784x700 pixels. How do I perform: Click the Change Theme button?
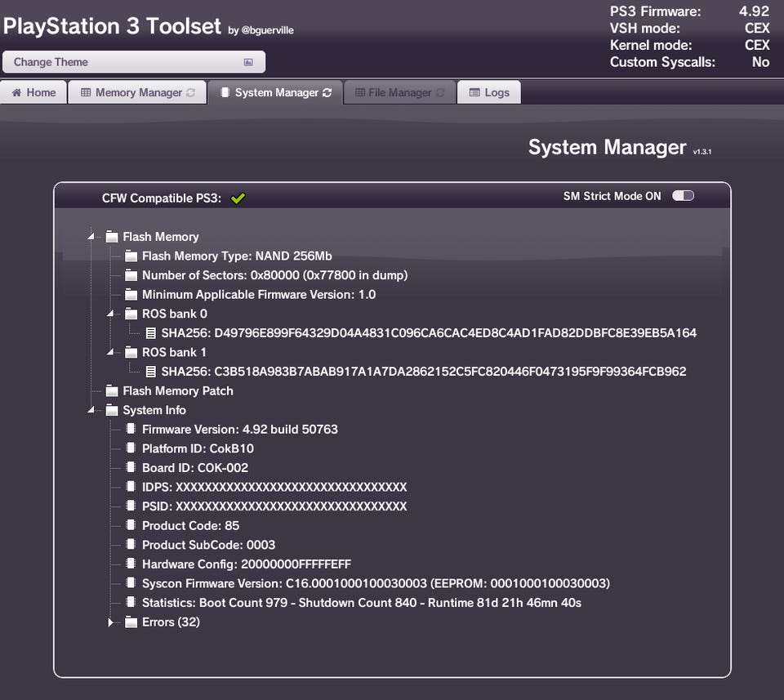click(133, 62)
